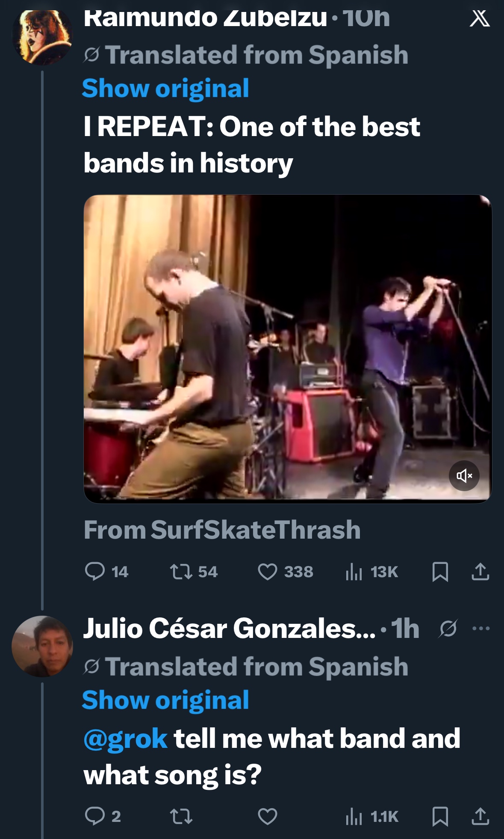The image size is (504, 839).
Task: Open the @grok mention link
Action: pyautogui.click(x=125, y=739)
